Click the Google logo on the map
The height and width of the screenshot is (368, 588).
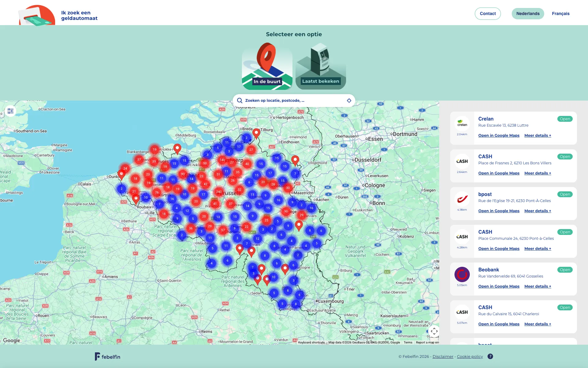(12, 340)
